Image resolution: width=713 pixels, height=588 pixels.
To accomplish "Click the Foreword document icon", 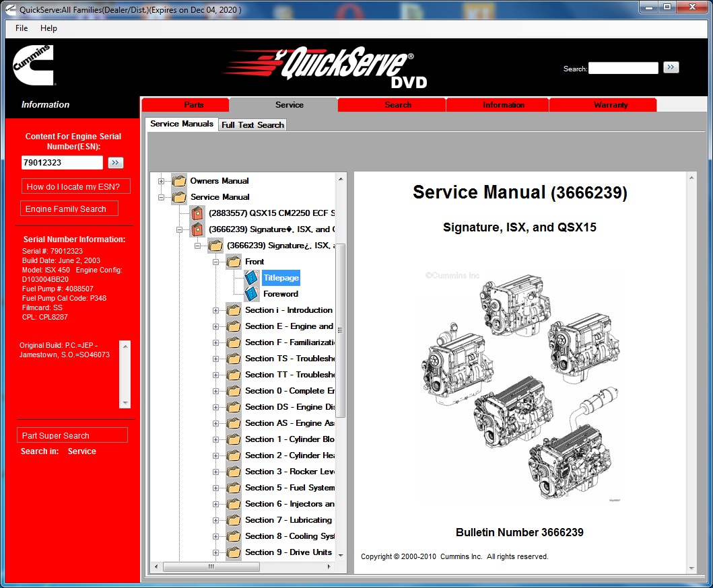I will (x=251, y=294).
